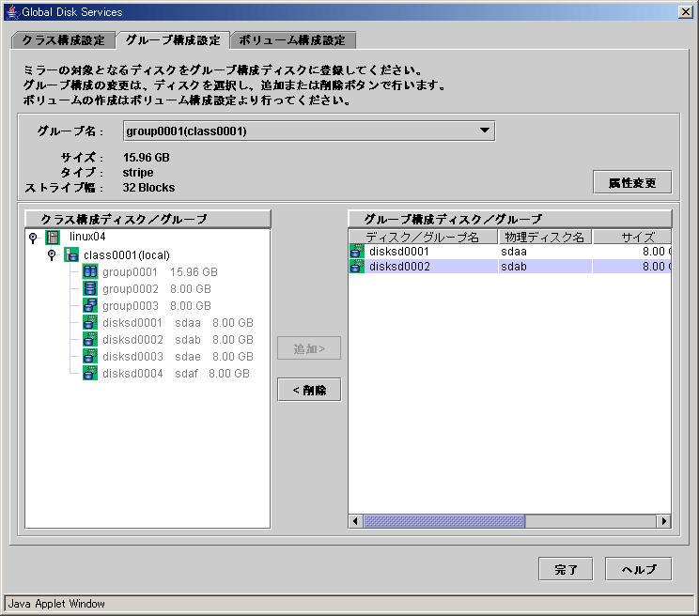Click the class0001(local) class icon
The height and width of the screenshot is (616, 699).
pos(71,255)
